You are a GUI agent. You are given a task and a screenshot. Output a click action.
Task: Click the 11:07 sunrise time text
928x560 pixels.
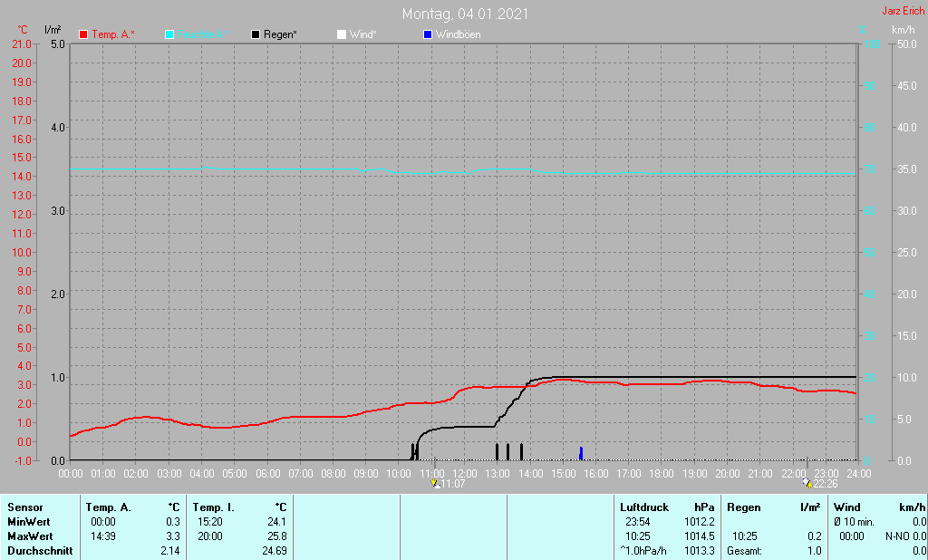point(453,484)
